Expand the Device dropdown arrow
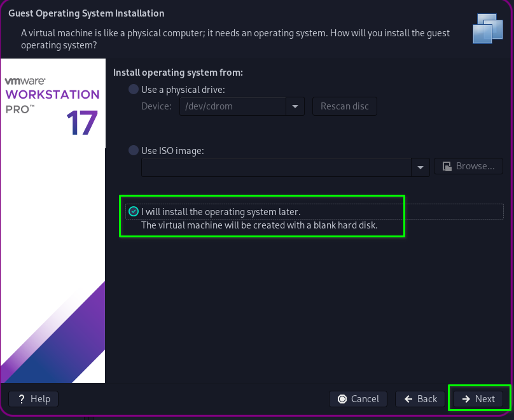 (295, 106)
